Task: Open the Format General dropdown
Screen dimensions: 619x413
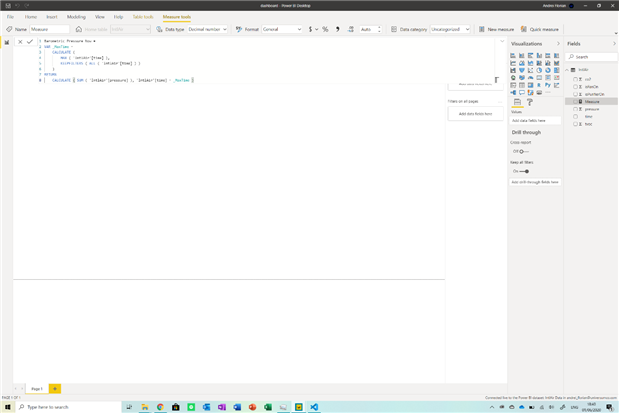Action: click(281, 30)
